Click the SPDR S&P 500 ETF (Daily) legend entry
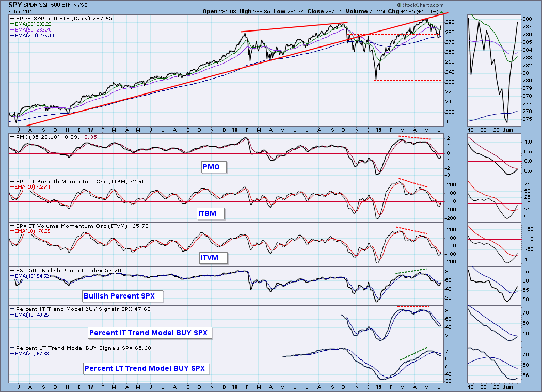 coord(61,19)
